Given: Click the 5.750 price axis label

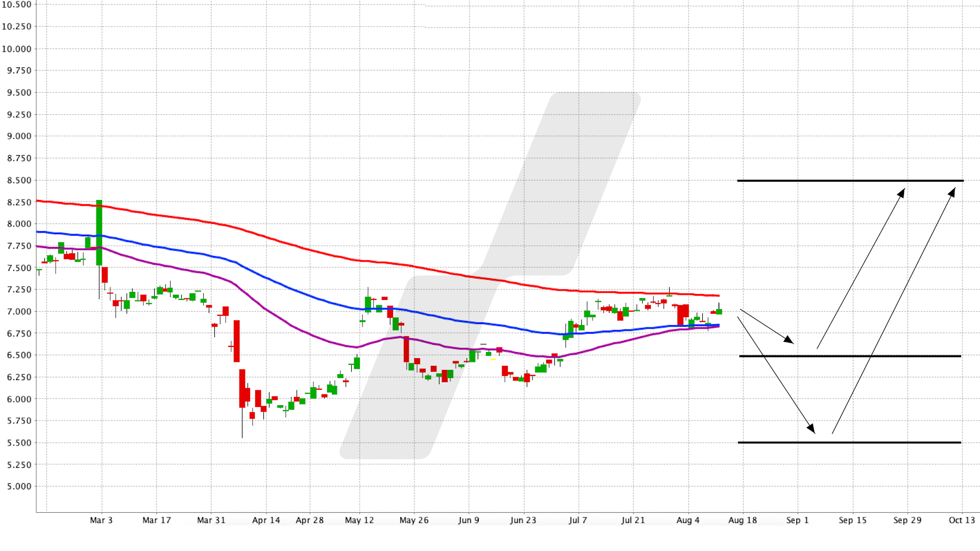Looking at the screenshot, I should coord(19,421).
